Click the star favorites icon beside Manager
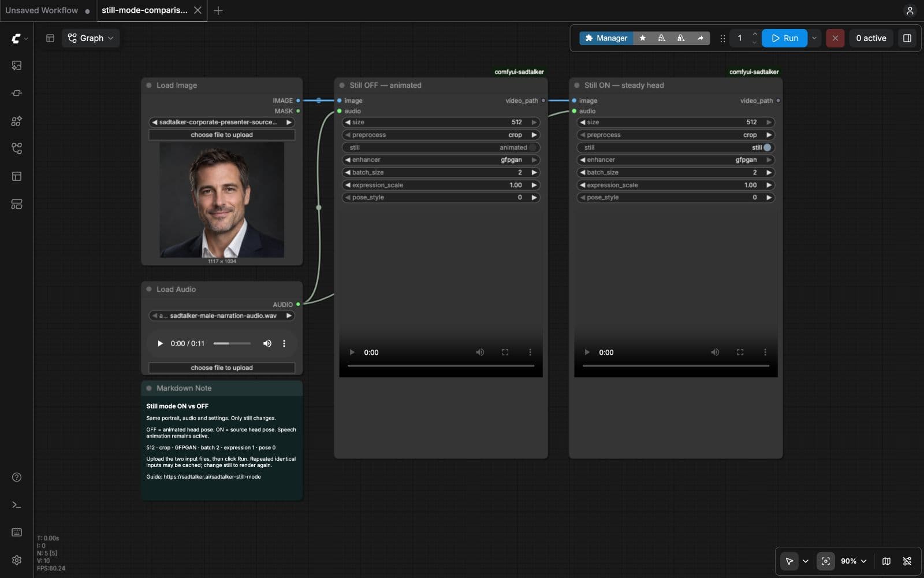The width and height of the screenshot is (924, 578). 642,38
